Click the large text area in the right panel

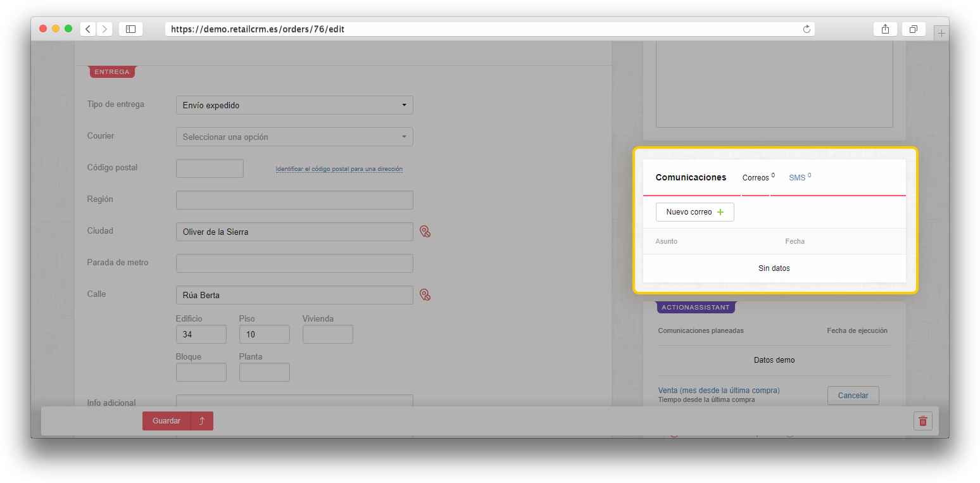[774, 84]
